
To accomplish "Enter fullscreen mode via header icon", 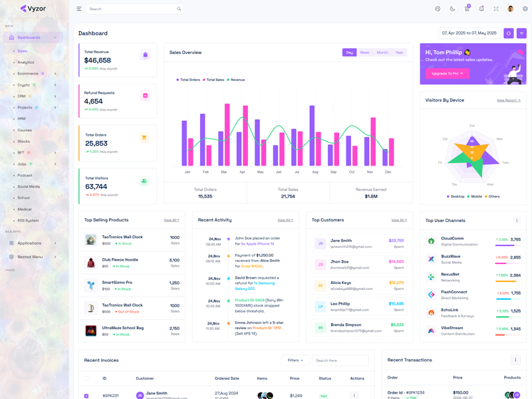I will tap(496, 9).
